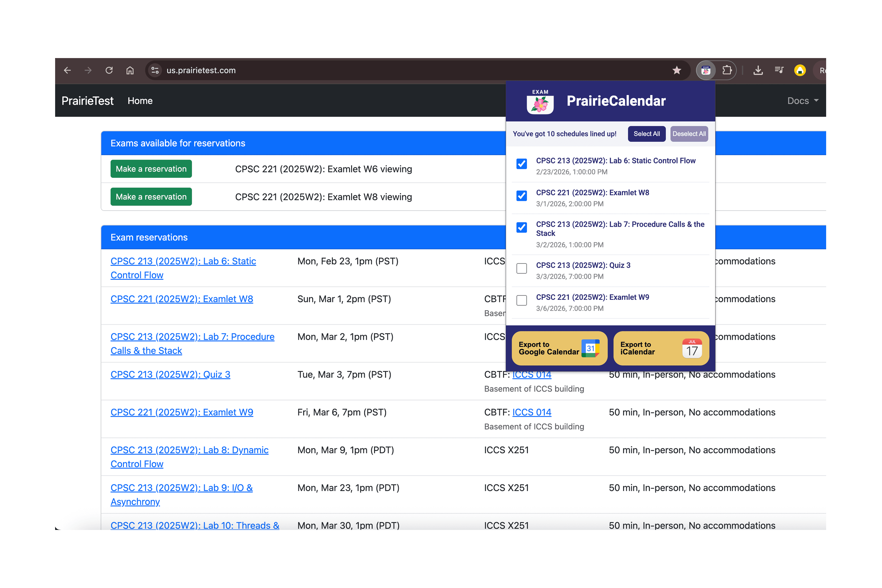Viewport: 882px width, 588px height.
Task: Check the CPSC 221 Examlet W9 checkbox
Action: (x=522, y=300)
